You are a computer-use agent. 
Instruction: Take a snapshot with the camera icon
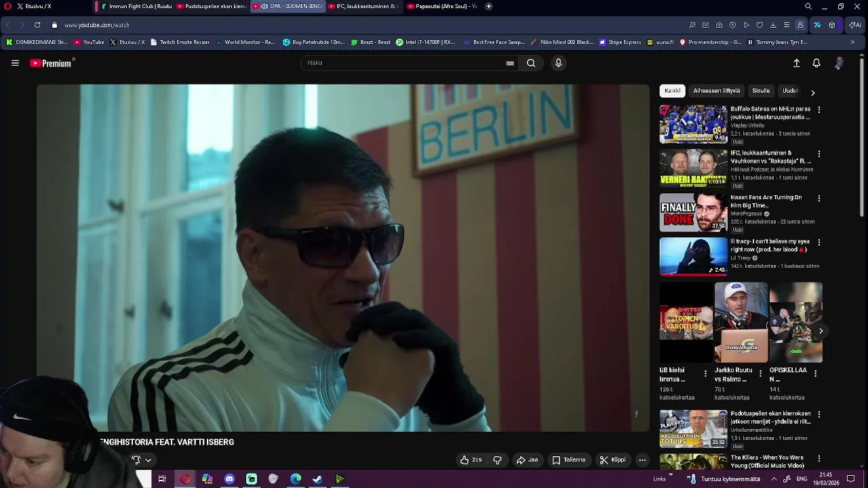[x=719, y=25]
